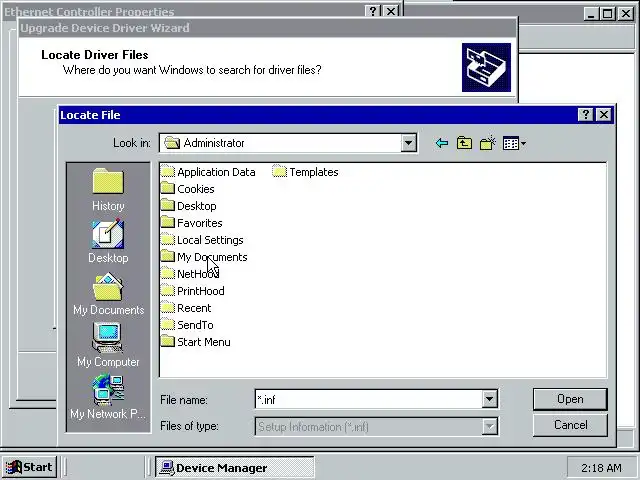
Task: Select the Desktop folder icon in file list
Action: click(x=167, y=205)
